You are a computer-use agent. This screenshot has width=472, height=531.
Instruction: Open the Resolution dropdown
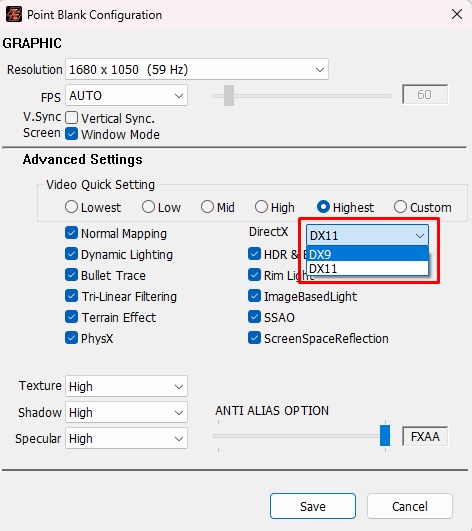pos(197,69)
